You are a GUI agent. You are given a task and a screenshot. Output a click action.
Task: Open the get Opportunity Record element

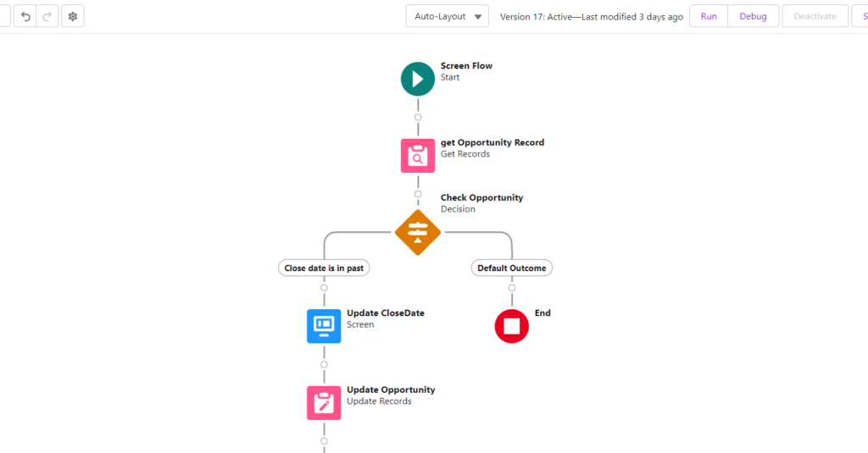(x=417, y=156)
